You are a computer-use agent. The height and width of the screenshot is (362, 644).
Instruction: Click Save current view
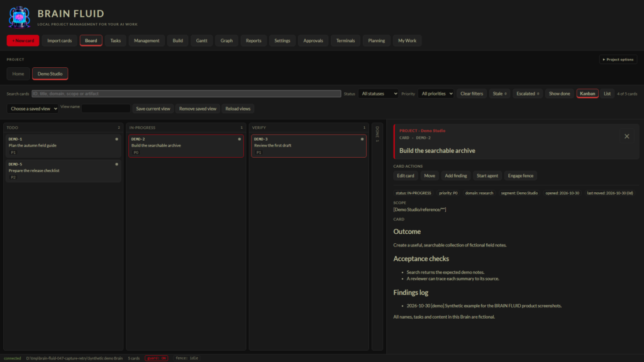click(153, 109)
